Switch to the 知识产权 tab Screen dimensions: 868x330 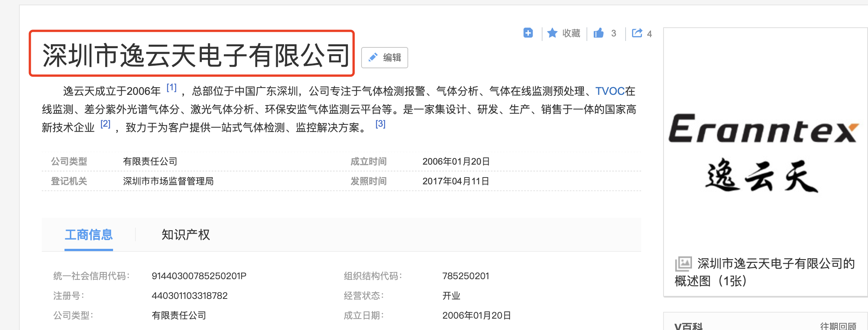click(x=186, y=235)
